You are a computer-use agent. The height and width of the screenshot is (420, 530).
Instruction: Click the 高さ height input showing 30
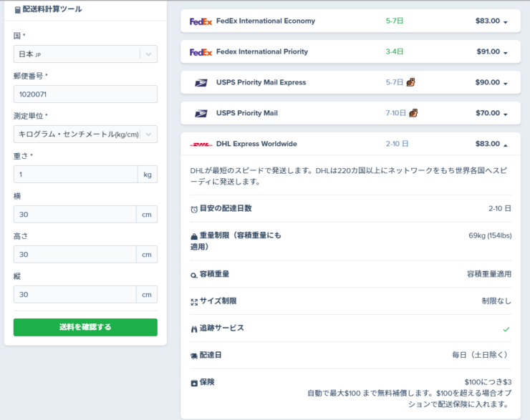tap(75, 254)
